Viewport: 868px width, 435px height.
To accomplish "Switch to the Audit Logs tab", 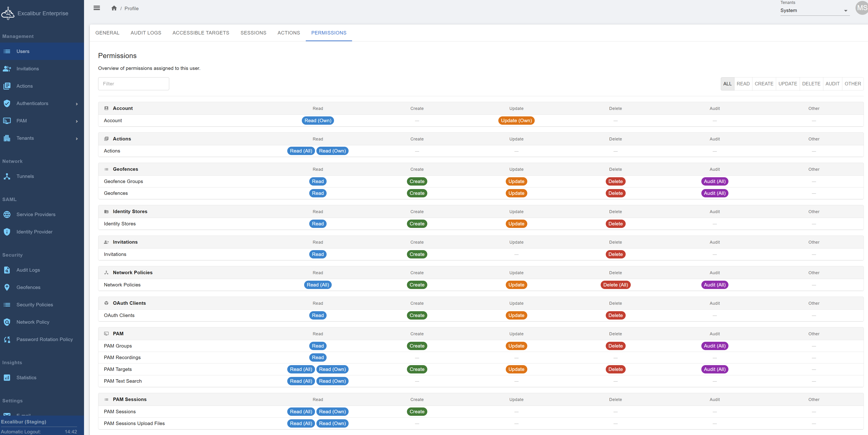I will [x=146, y=33].
